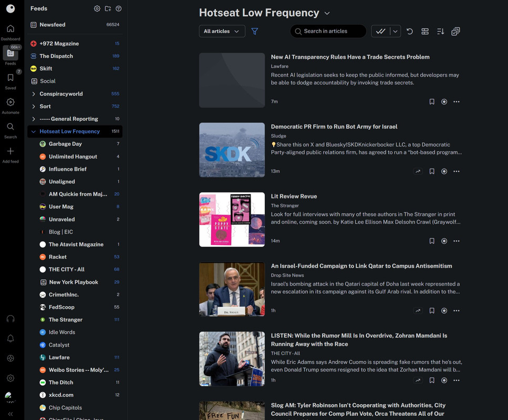Screen dimensions: 508x420
Task: Toggle read status on AI Transparency article
Action: pyautogui.click(x=444, y=102)
